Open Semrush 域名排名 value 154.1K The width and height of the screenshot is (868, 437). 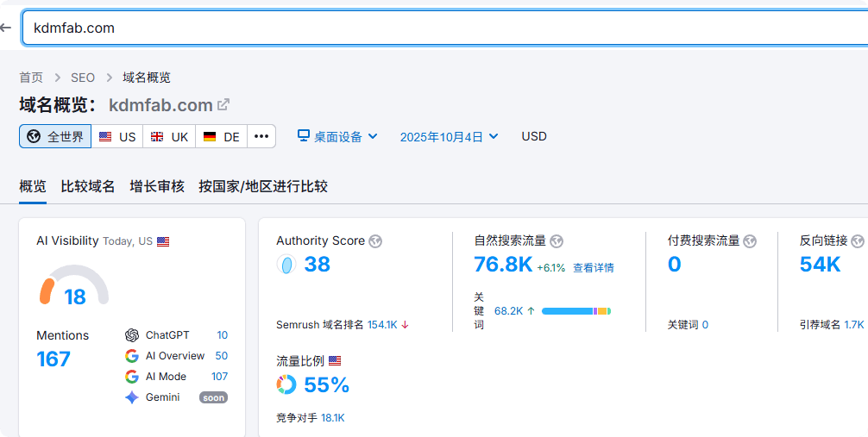(382, 325)
